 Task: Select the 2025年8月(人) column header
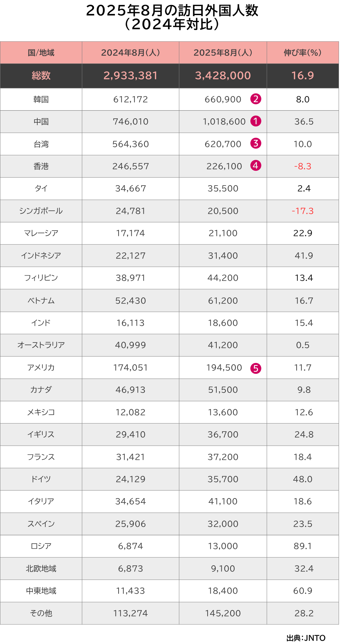point(223,53)
